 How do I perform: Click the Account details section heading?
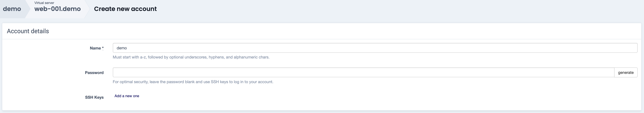[28, 31]
